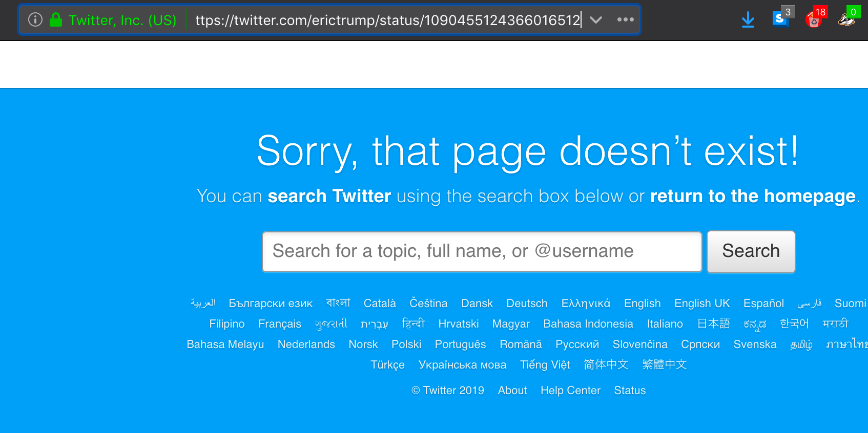This screenshot has height=433, width=868.
Task: Click the extension icon with green 0 badge
Action: tap(846, 20)
